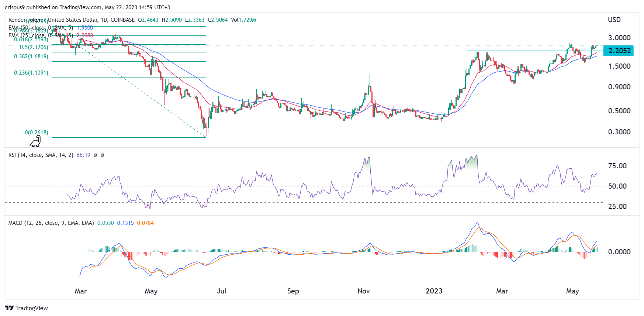Click the MACD histogram value 0.0530
Screen dimensions: 644x316
[105, 223]
